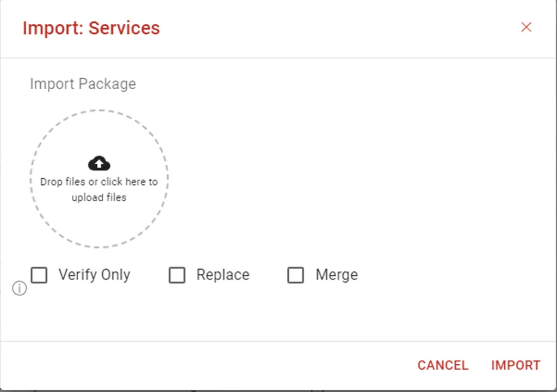This screenshot has width=557, height=392.
Task: Click the cloud upload icon
Action: 99,163
